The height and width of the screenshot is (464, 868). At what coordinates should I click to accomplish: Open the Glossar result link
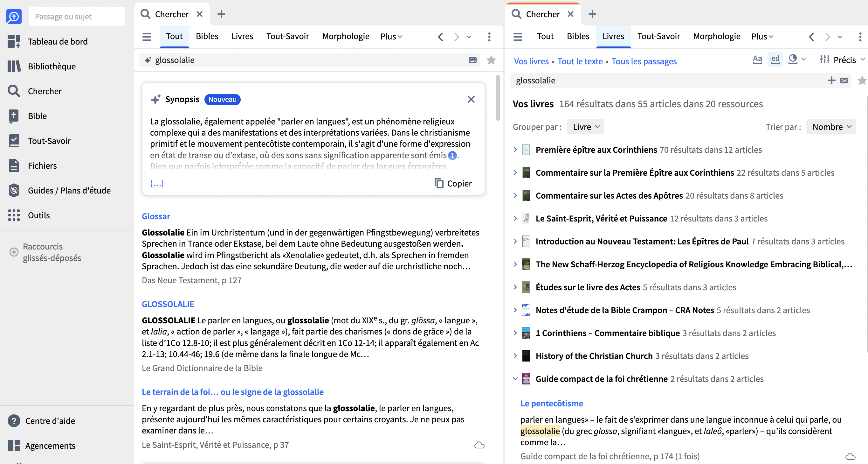click(156, 216)
